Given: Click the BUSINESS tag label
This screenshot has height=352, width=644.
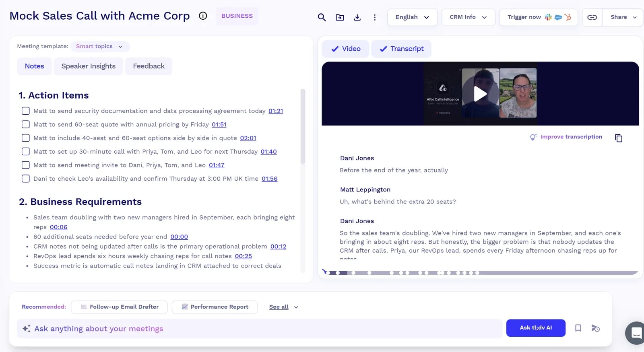Looking at the screenshot, I should pyautogui.click(x=237, y=16).
